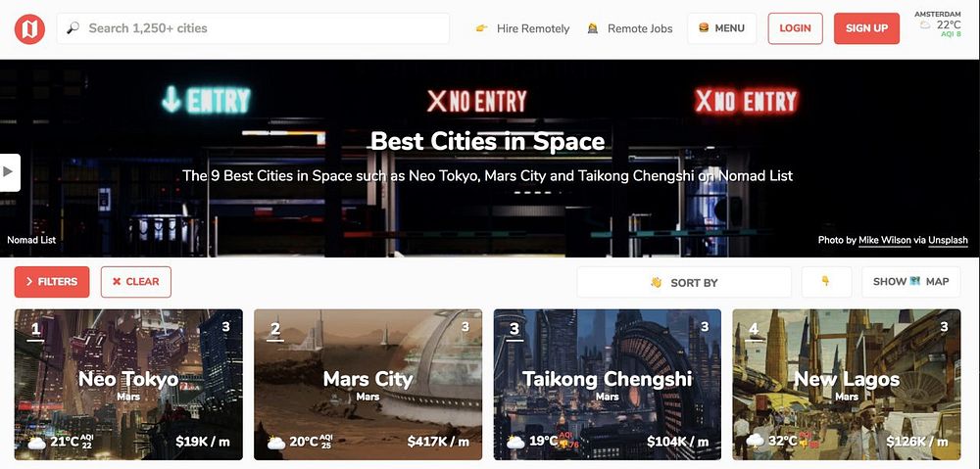
Task: Expand the side panel with the arrow tab
Action: pyautogui.click(x=10, y=172)
